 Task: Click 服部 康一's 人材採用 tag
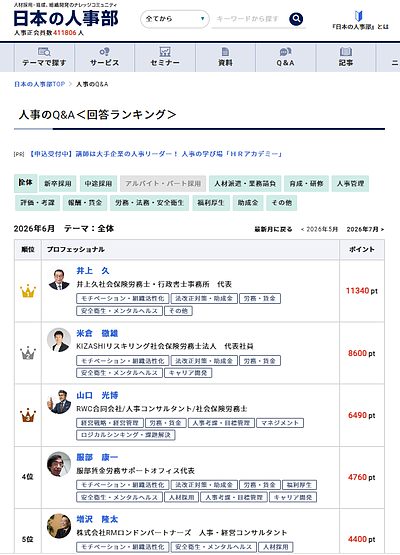[x=182, y=497]
